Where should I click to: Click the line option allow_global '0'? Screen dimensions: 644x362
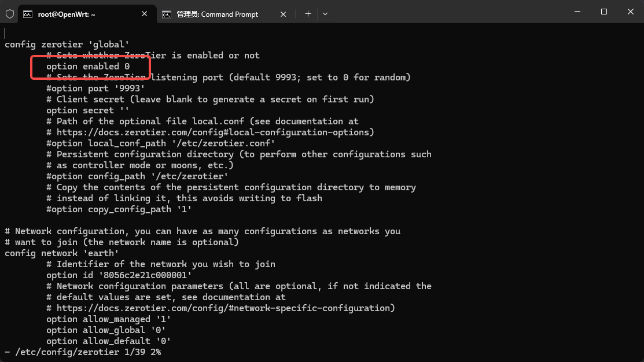[106, 330]
